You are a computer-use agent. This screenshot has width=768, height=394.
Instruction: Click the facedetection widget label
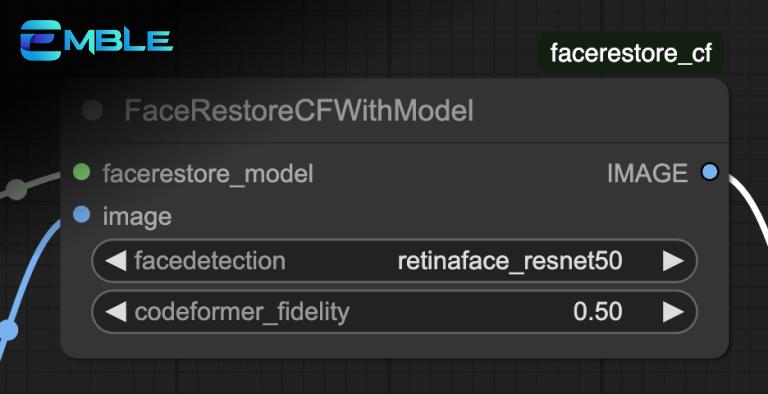[210, 261]
